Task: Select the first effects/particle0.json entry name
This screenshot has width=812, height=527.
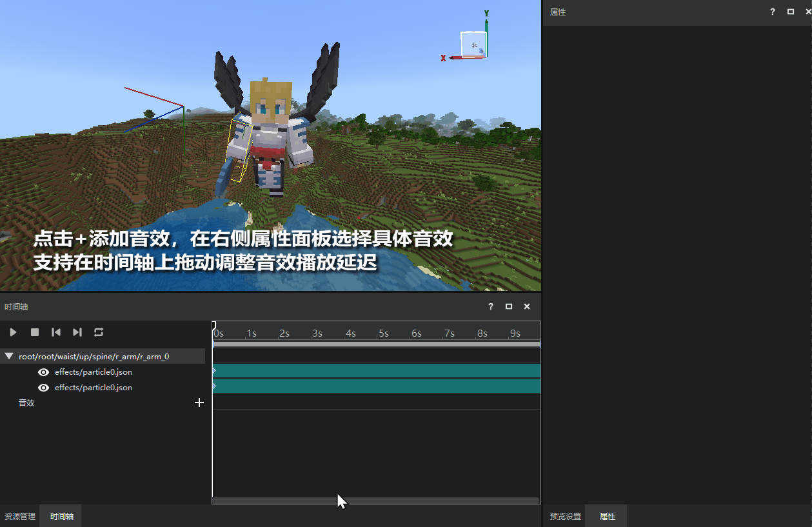Action: pos(94,372)
